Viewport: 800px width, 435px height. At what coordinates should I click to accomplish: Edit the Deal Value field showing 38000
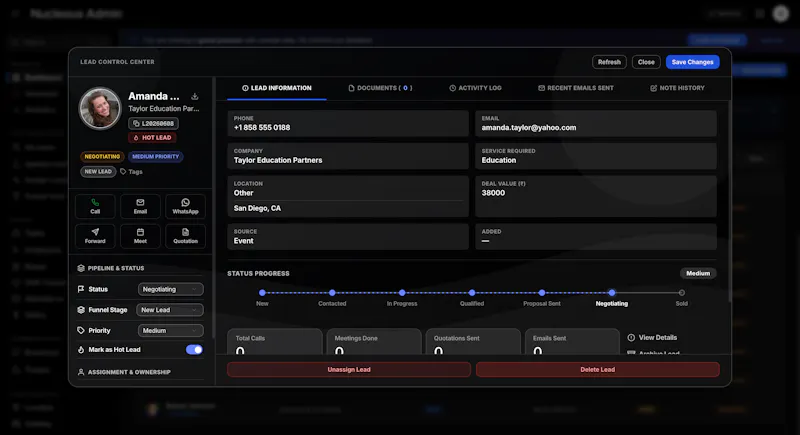pos(596,196)
